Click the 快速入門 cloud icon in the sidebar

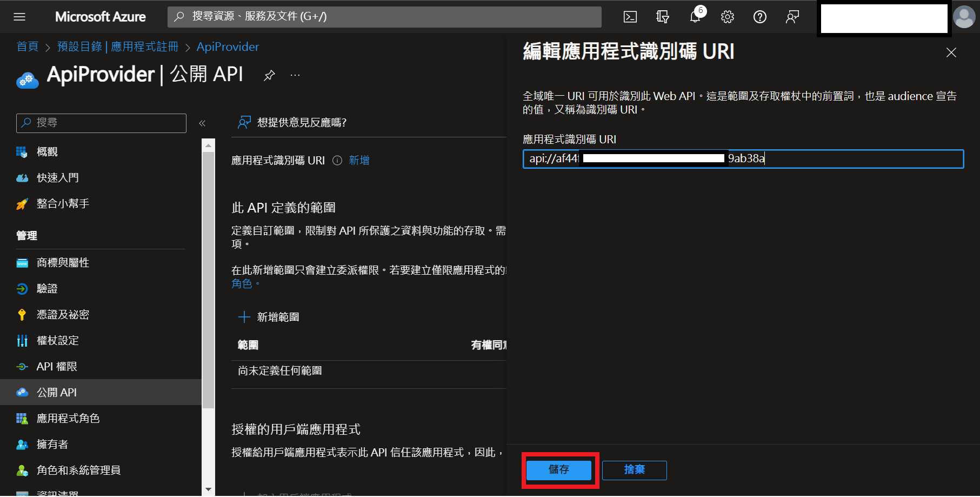(22, 178)
